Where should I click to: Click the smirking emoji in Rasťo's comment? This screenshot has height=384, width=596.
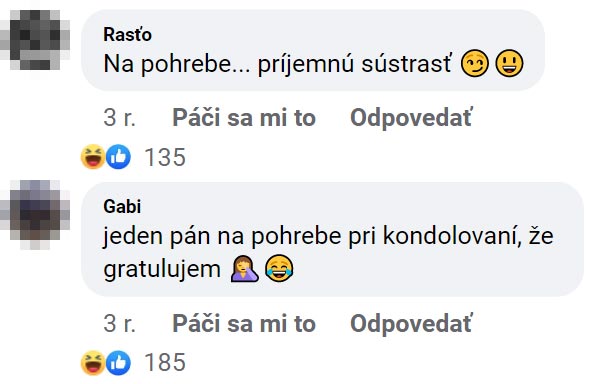pos(474,63)
